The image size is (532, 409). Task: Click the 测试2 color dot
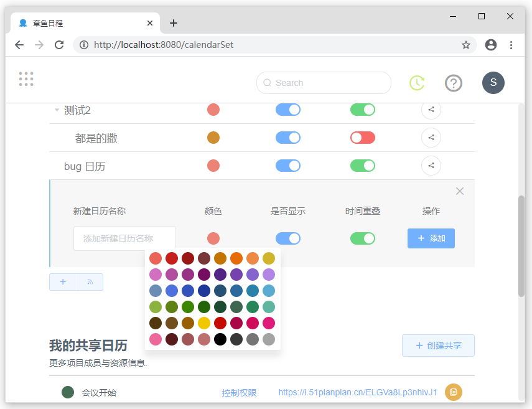point(213,110)
